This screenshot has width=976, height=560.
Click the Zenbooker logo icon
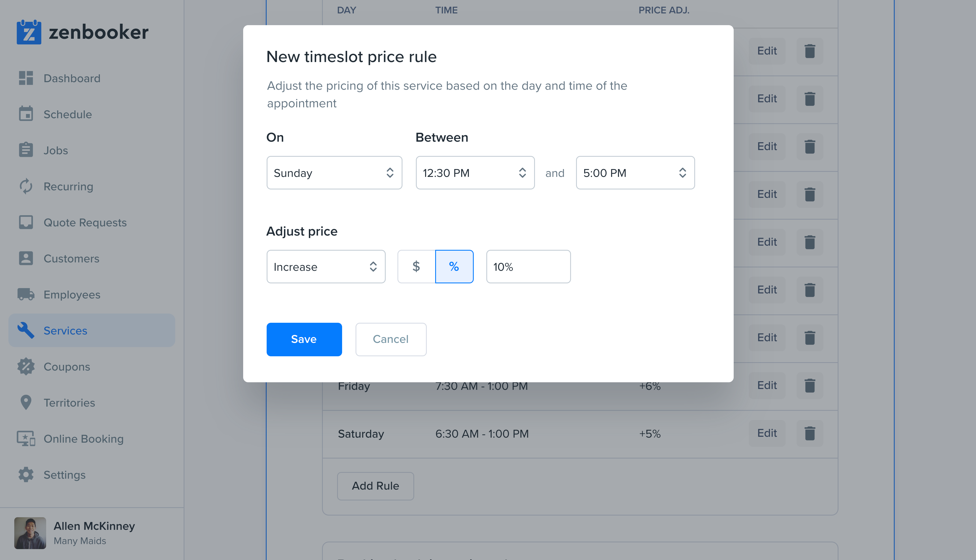click(29, 32)
